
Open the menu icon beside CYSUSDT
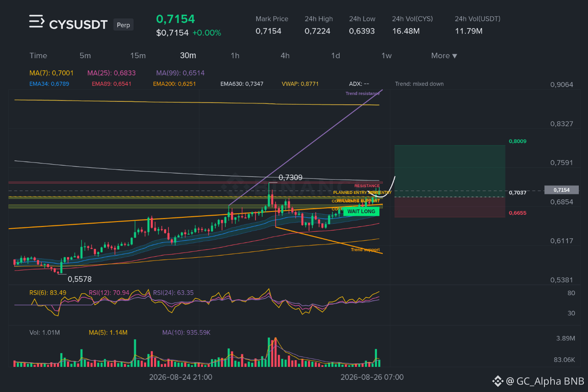(36, 21)
